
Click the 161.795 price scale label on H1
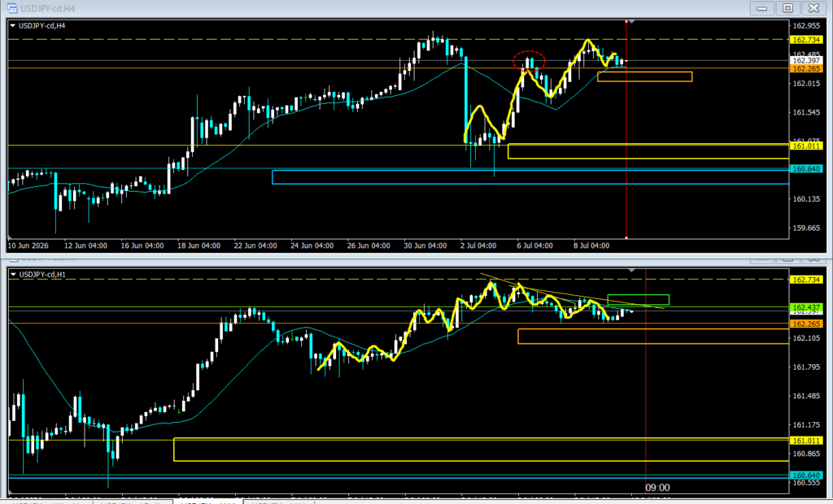pyautogui.click(x=806, y=367)
